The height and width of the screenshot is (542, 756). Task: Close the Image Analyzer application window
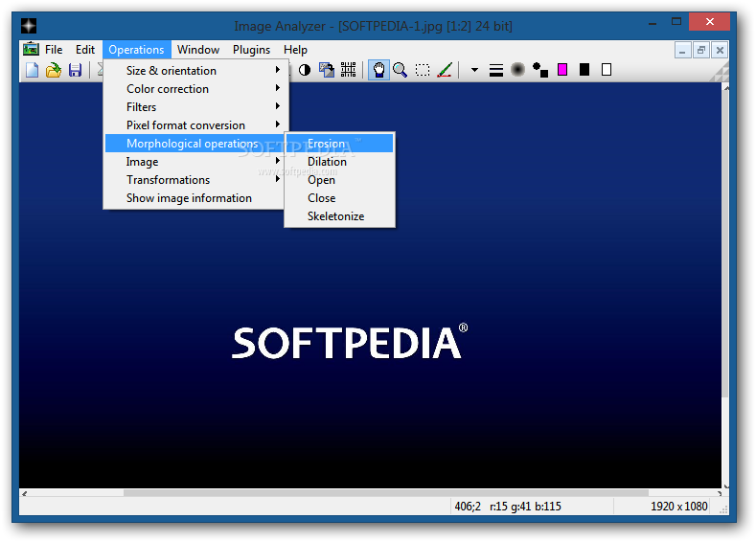coord(709,22)
